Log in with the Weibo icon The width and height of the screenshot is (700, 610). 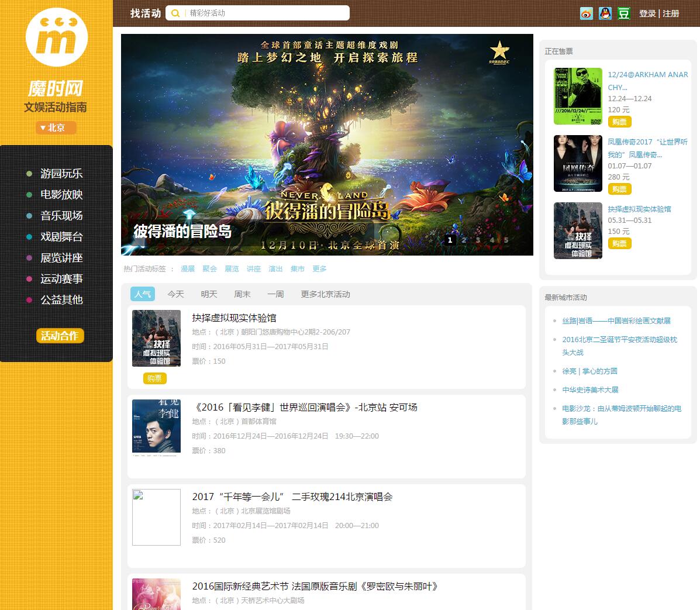click(586, 13)
